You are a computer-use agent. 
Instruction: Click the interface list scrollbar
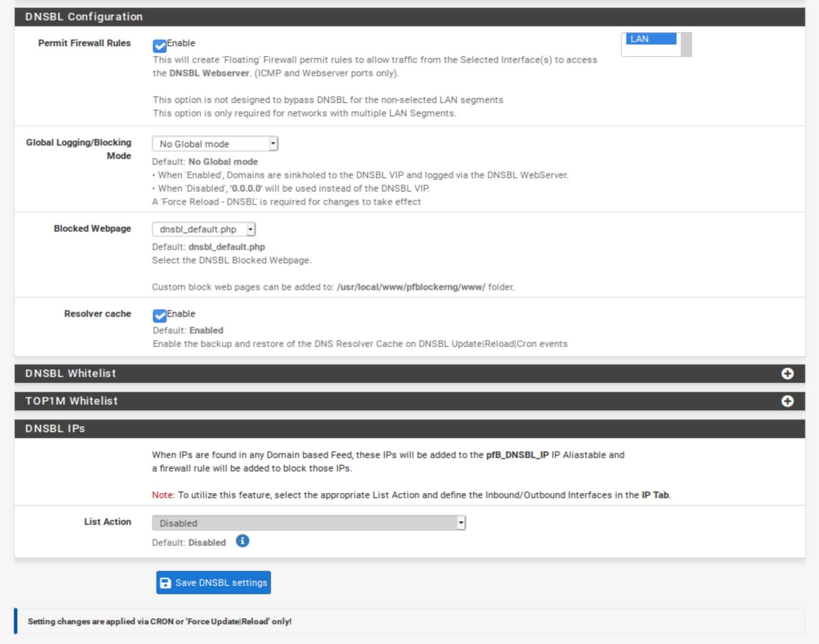686,44
